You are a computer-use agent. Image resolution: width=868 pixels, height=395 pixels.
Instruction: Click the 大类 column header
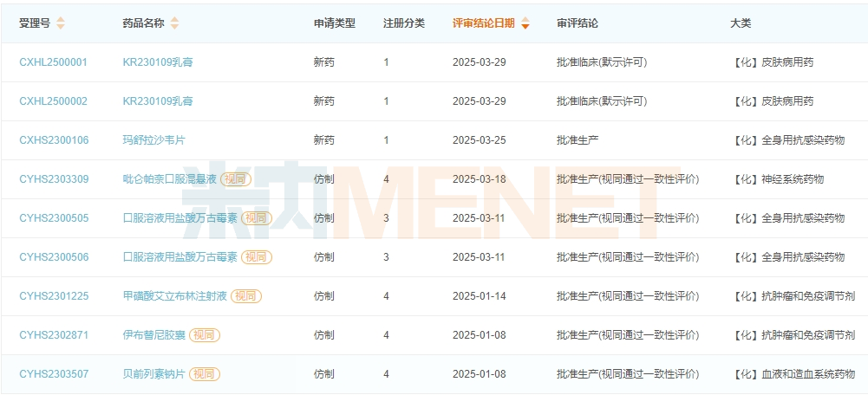tap(741, 23)
